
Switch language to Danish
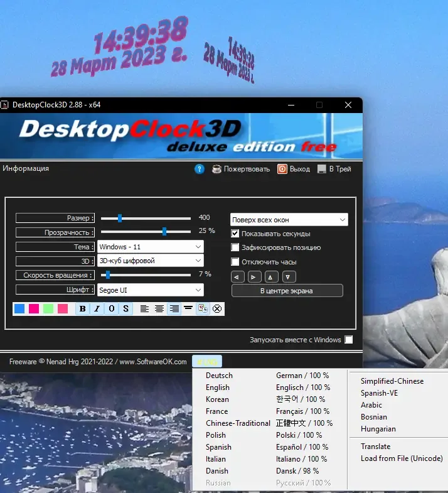pos(217,471)
